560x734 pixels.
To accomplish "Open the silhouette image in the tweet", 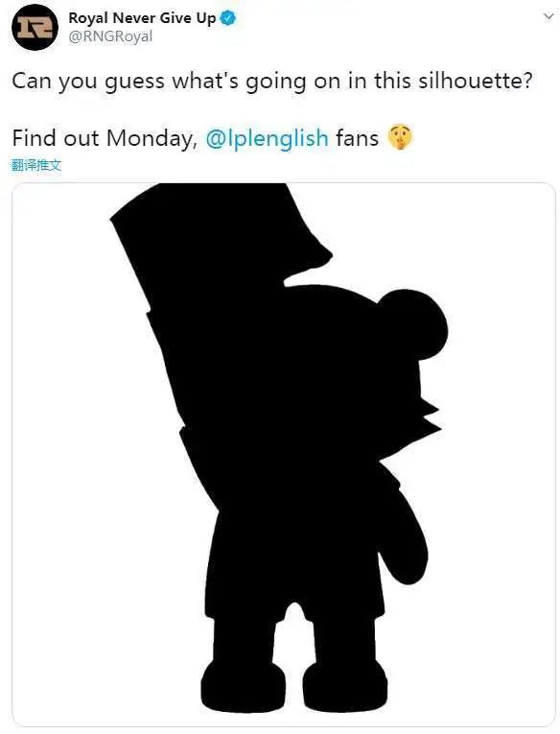I will [284, 455].
